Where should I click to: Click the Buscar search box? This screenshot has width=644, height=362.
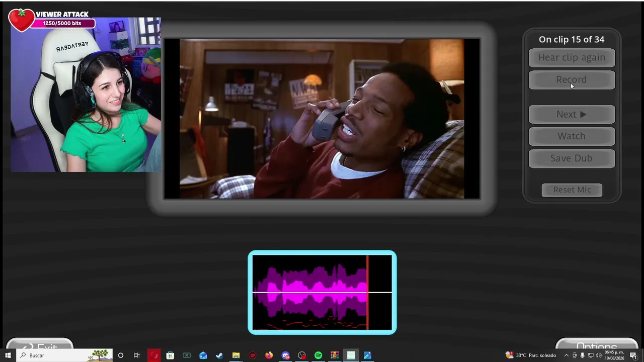click(x=64, y=355)
